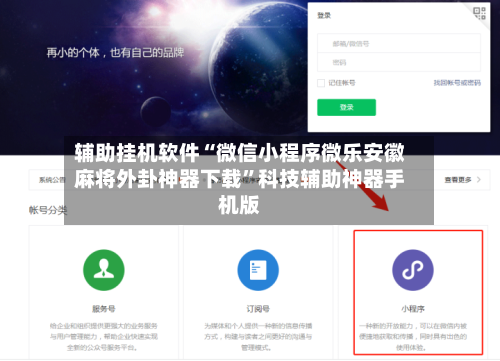The width and height of the screenshot is (500, 361).
Task: Tick the 记住帐号 checkbox
Action: tap(321, 83)
